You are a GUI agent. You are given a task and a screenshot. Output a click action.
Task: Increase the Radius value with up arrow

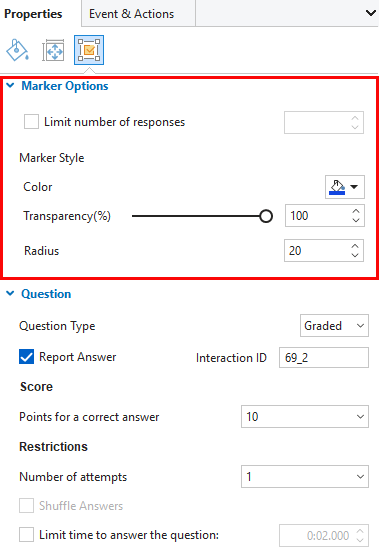[355, 246]
